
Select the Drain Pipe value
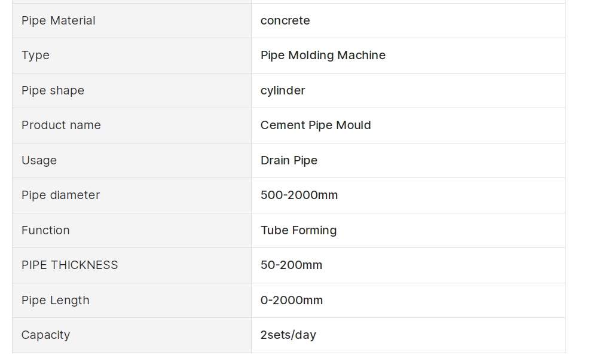(289, 161)
